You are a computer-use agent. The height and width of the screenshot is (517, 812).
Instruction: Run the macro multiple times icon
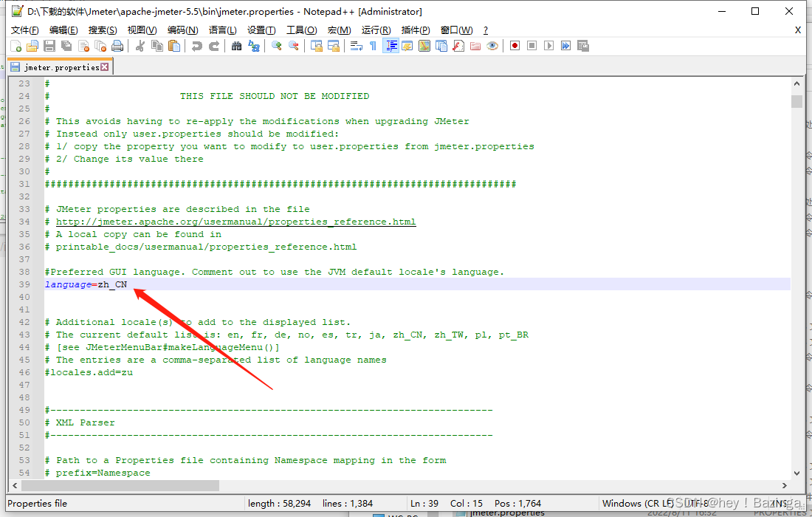566,46
